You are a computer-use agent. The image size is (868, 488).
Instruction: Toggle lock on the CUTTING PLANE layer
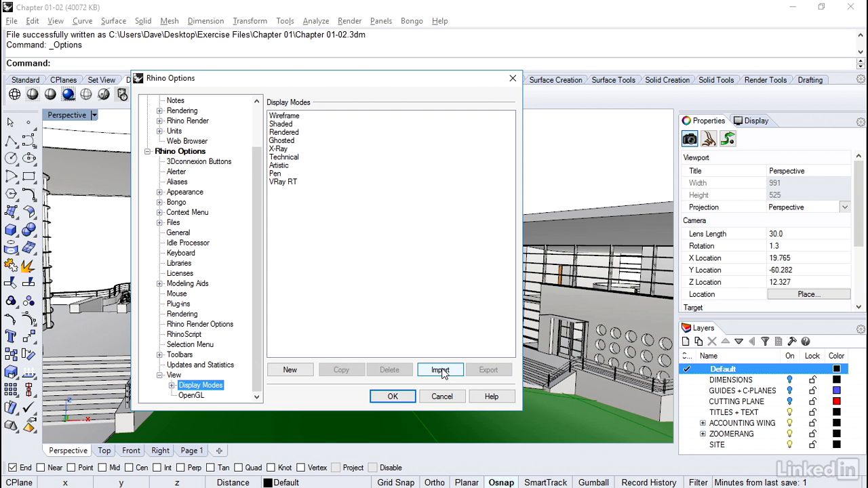812,401
